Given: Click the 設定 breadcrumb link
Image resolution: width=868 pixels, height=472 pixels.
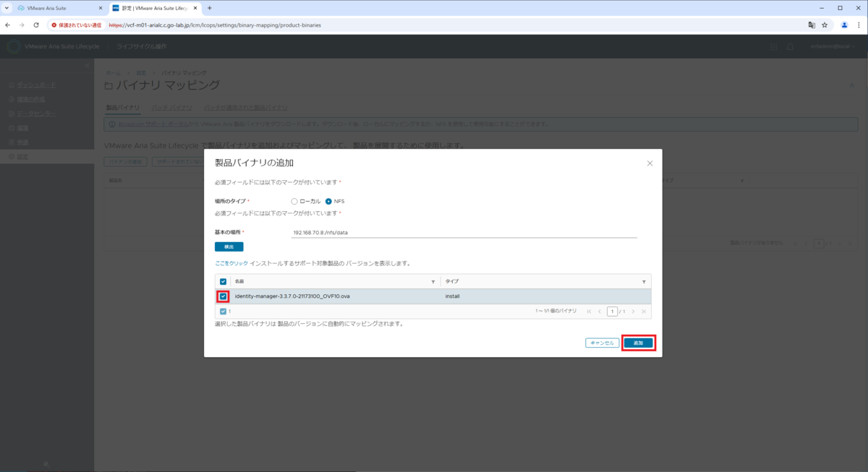Looking at the screenshot, I should (x=141, y=73).
